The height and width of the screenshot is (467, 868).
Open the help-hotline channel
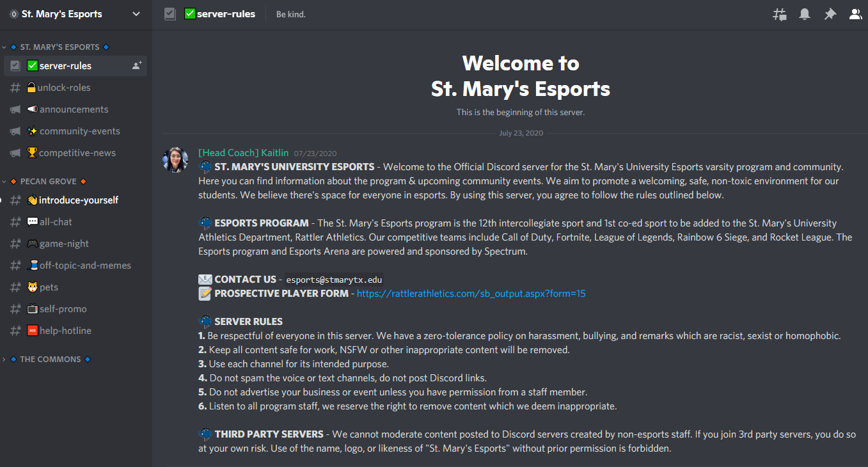tap(65, 331)
